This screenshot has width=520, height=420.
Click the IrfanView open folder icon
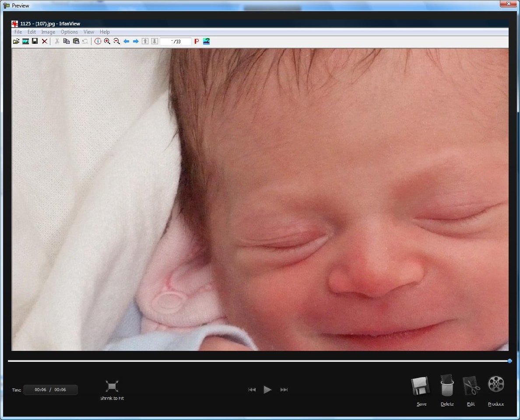[x=16, y=41]
